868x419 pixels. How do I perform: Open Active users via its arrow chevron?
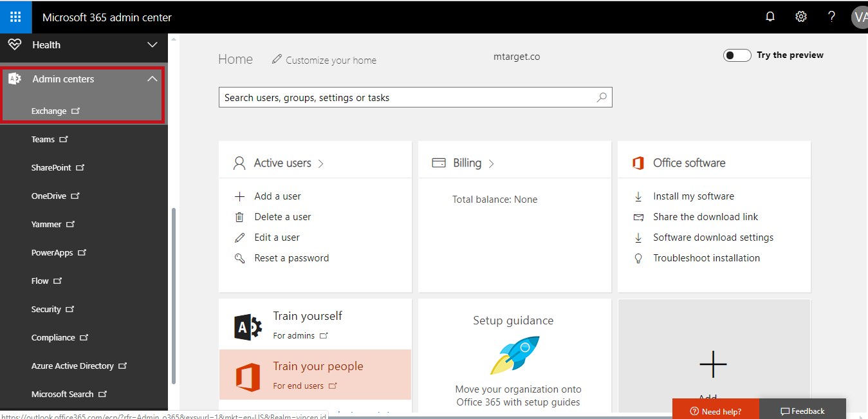(320, 163)
